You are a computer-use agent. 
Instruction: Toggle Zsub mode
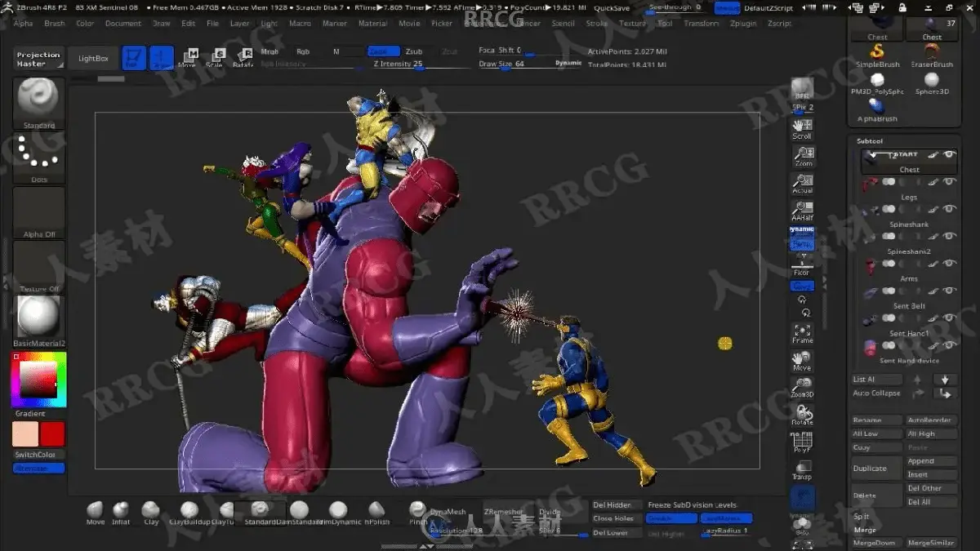[414, 51]
